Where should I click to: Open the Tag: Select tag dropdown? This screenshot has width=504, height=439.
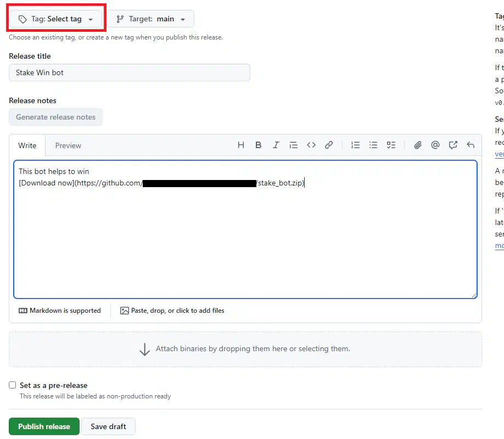(x=55, y=19)
